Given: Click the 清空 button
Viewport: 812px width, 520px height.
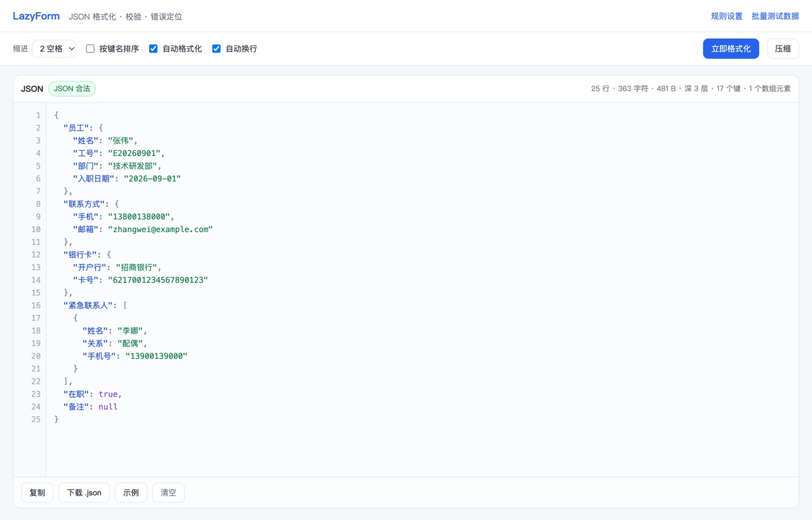Looking at the screenshot, I should [169, 493].
